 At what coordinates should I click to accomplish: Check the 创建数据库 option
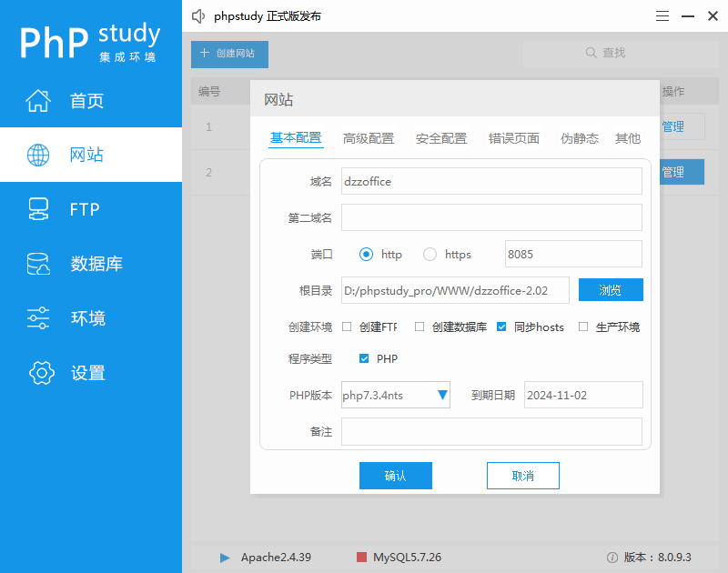[x=420, y=327]
